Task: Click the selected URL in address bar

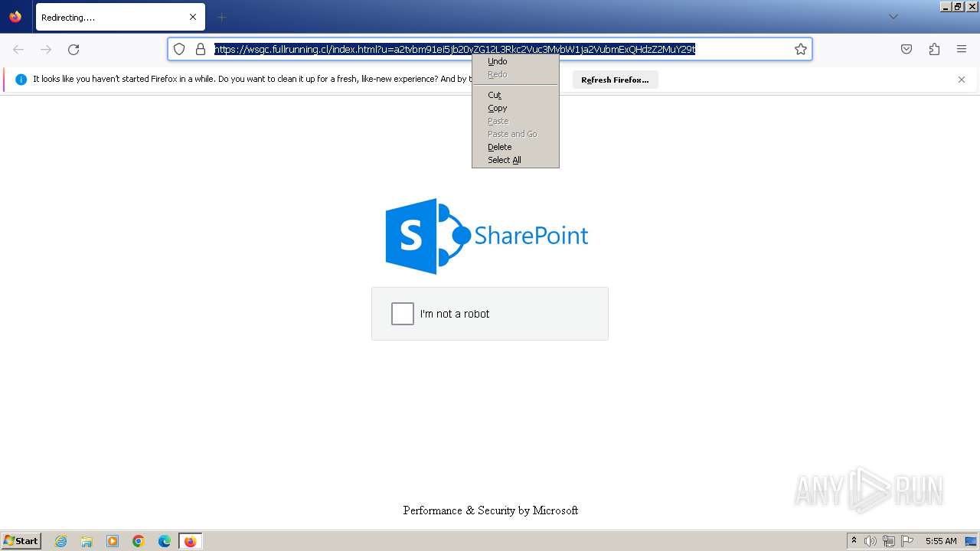Action: pos(455,49)
